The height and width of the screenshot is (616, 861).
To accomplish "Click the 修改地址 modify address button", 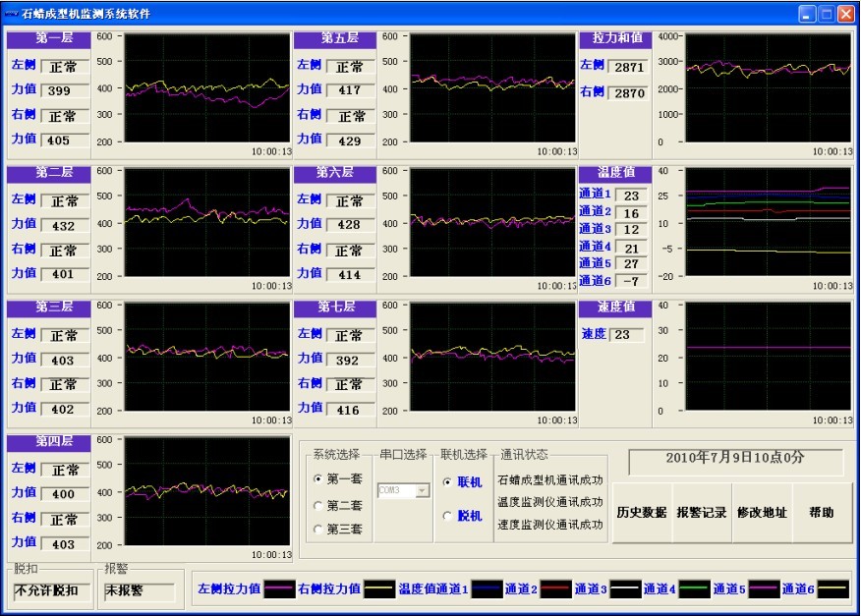I will click(762, 513).
